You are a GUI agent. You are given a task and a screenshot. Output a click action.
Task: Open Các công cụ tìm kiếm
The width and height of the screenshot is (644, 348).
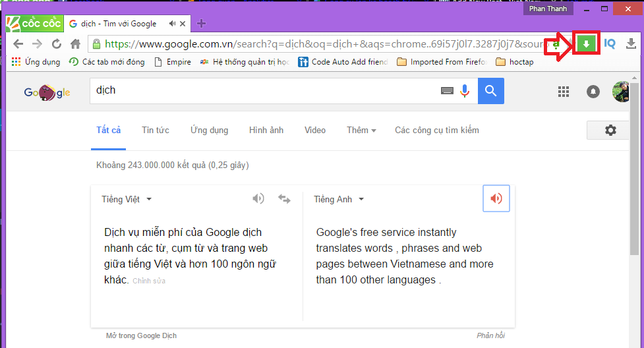[x=437, y=130]
